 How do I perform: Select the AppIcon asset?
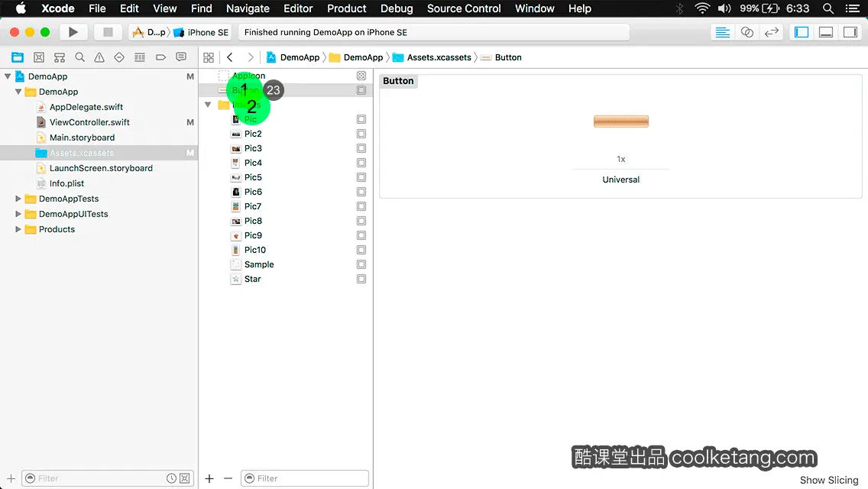(248, 76)
